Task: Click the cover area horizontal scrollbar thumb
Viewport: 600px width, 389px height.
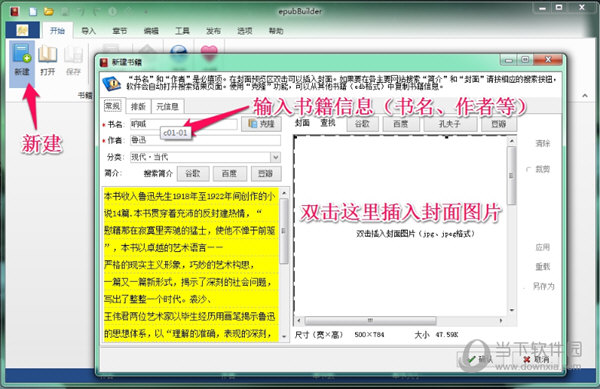Action: 370,320
